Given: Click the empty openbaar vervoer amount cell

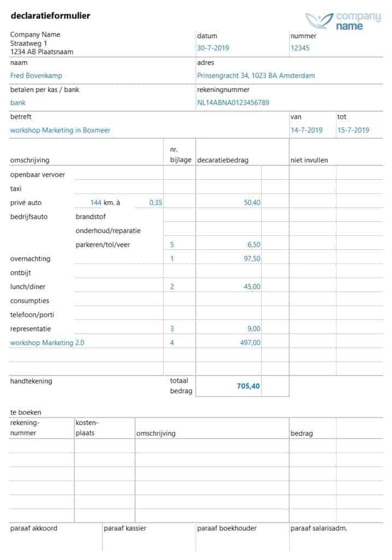Looking at the screenshot, I should coord(229,174).
